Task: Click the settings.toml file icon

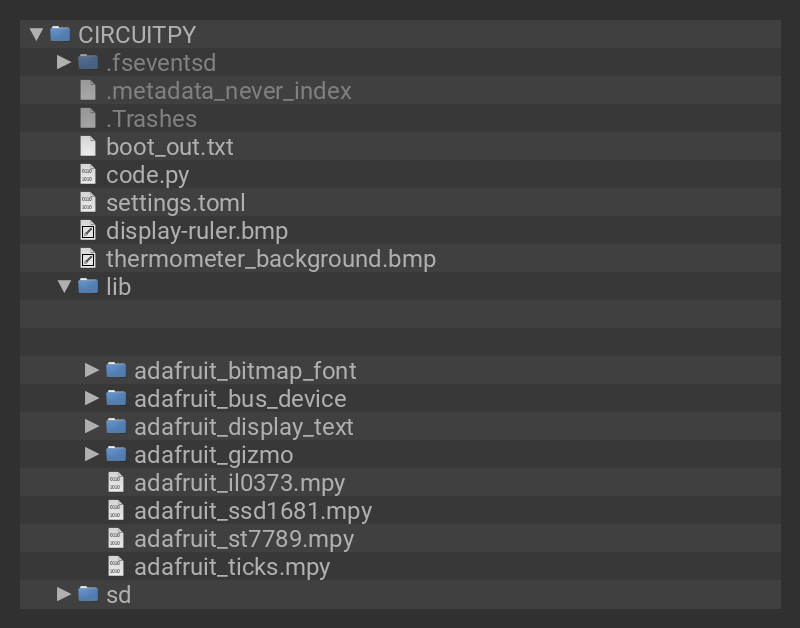Action: pos(88,203)
